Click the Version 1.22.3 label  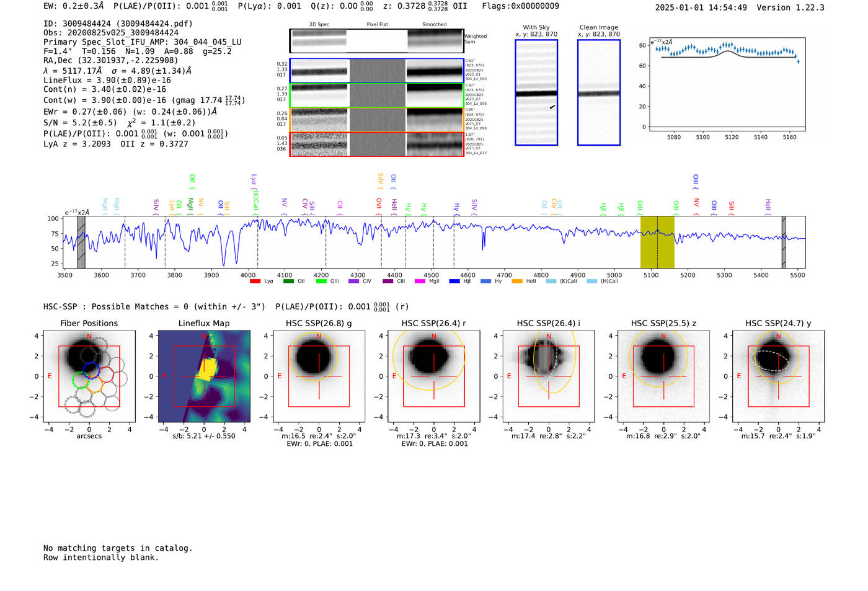click(x=790, y=7)
